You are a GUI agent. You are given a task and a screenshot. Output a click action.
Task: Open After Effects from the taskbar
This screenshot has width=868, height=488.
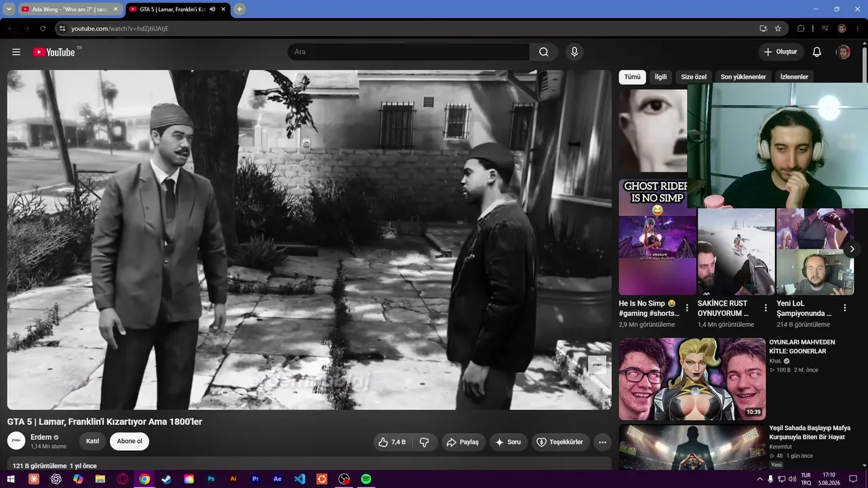[277, 479]
